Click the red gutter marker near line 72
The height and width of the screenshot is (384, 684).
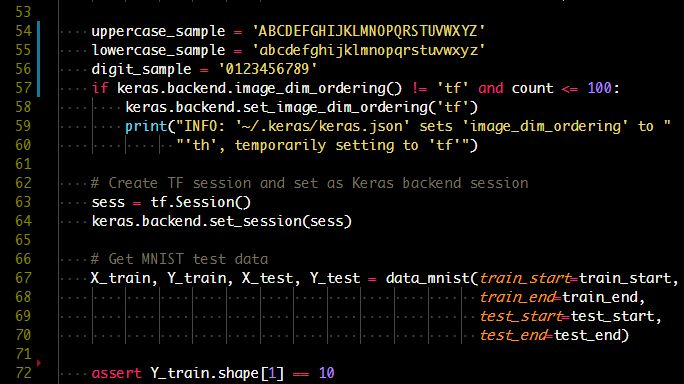pos(39,363)
